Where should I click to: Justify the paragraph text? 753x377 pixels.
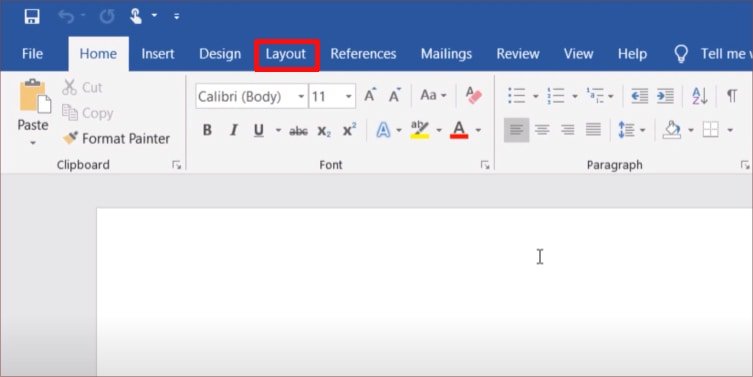[x=594, y=130]
